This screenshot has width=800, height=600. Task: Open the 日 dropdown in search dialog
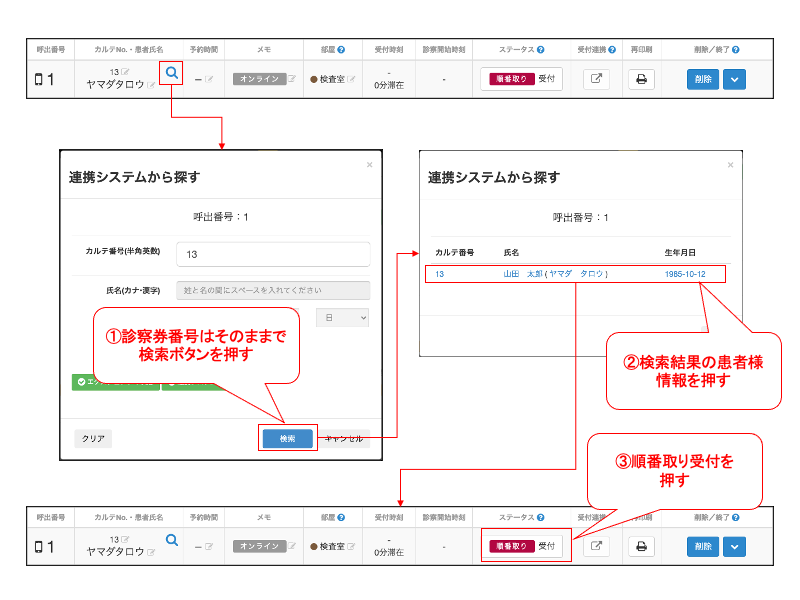click(x=342, y=318)
